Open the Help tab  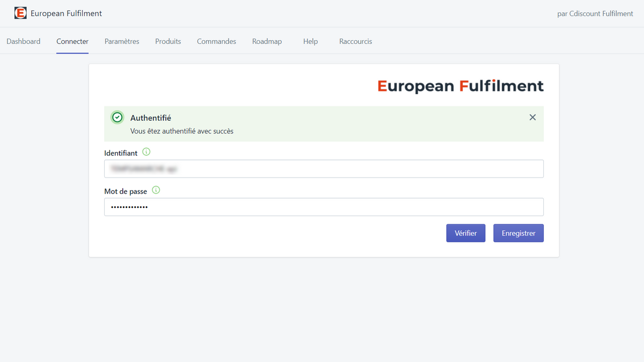pos(310,41)
